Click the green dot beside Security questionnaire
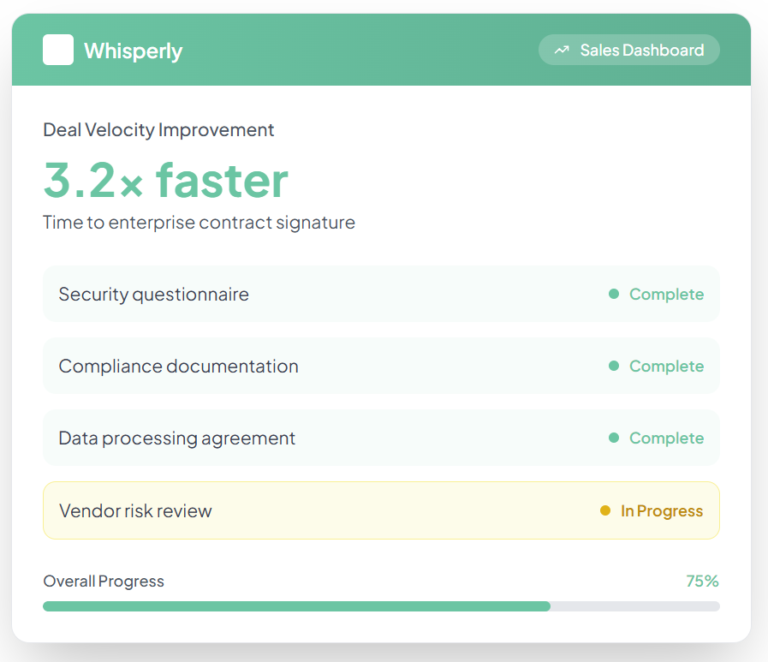The image size is (768, 662). (614, 294)
